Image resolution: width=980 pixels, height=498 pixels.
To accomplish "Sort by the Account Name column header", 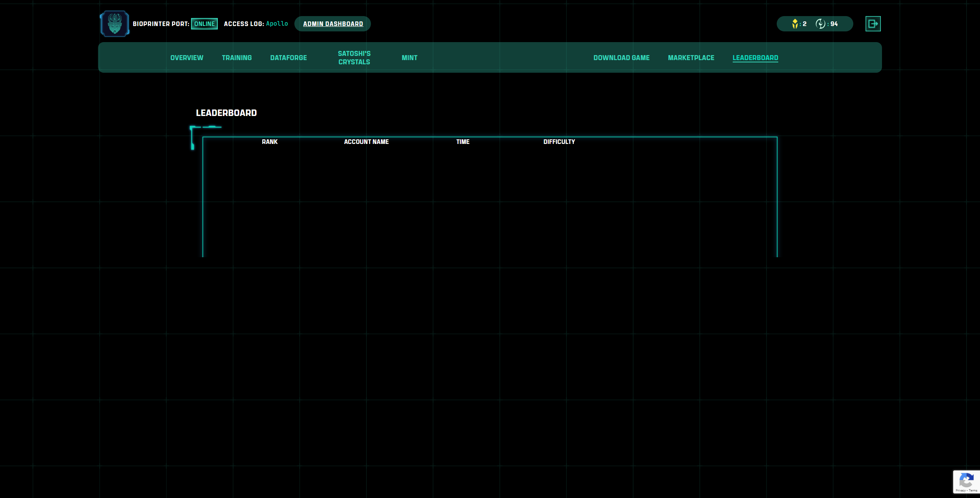I will coord(366,142).
